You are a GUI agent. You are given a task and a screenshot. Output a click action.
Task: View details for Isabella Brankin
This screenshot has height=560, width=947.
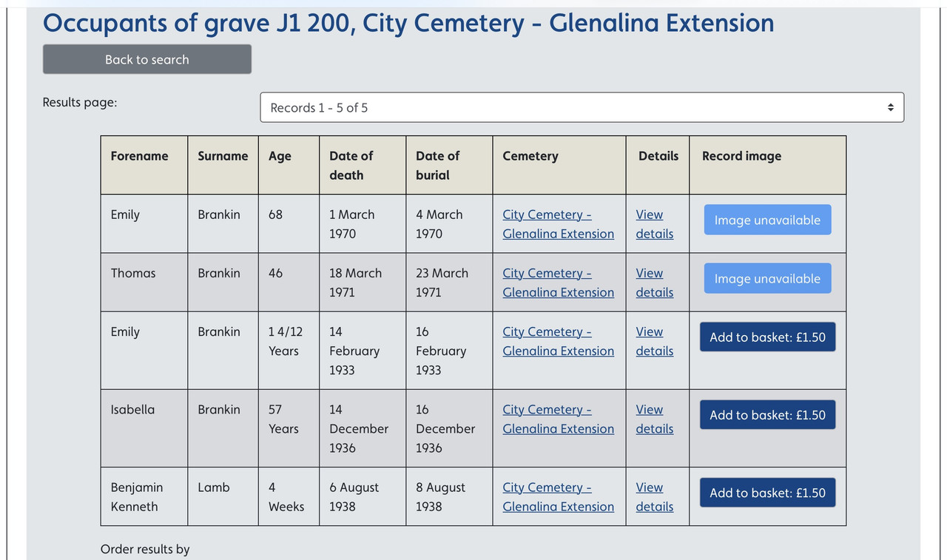[x=655, y=419]
